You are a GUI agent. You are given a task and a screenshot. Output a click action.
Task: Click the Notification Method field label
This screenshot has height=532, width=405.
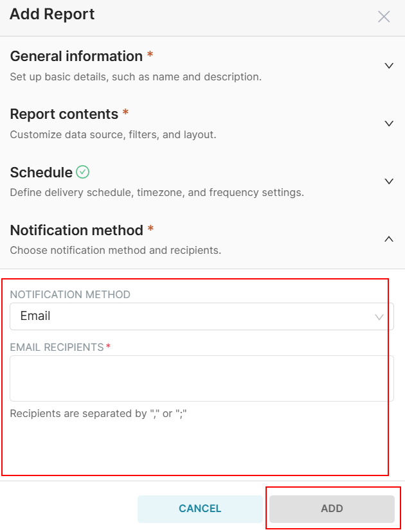[70, 294]
